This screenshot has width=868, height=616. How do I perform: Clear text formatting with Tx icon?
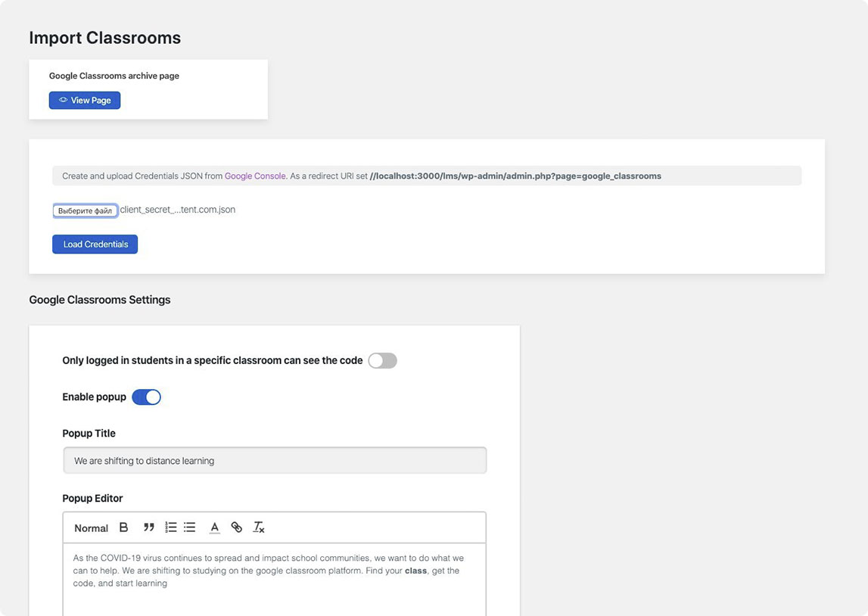pyautogui.click(x=259, y=527)
